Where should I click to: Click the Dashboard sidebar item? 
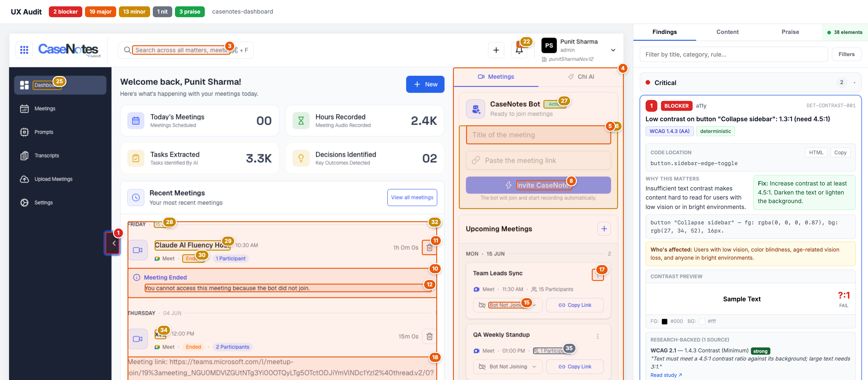pyautogui.click(x=60, y=85)
